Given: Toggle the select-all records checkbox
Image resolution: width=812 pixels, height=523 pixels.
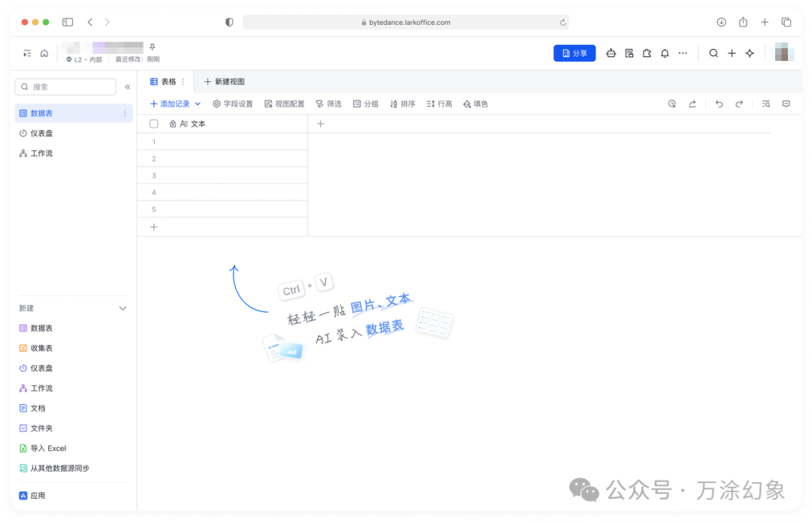Looking at the screenshot, I should coord(153,123).
